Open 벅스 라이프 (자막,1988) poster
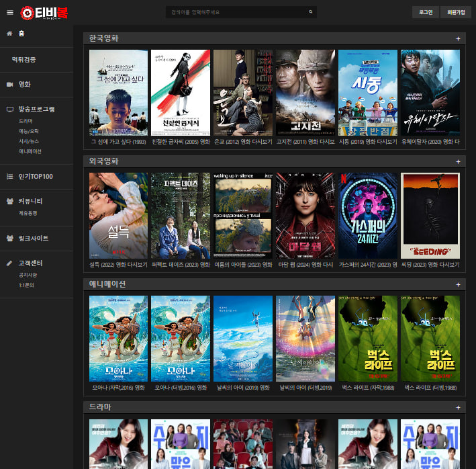The image size is (476, 469). [368, 339]
